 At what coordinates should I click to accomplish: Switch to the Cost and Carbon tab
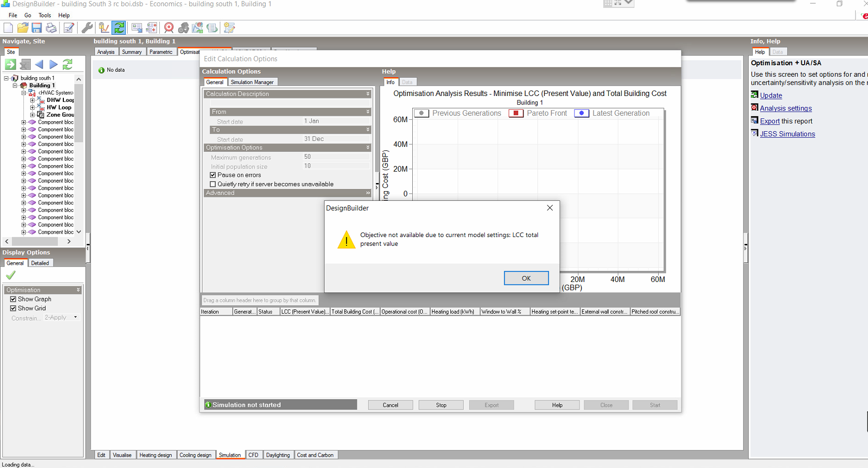[x=315, y=455]
